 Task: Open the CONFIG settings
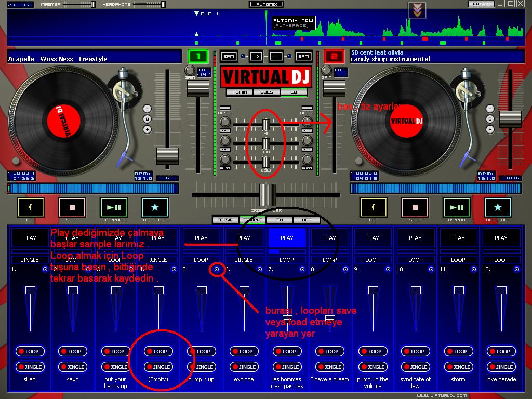tap(481, 4)
